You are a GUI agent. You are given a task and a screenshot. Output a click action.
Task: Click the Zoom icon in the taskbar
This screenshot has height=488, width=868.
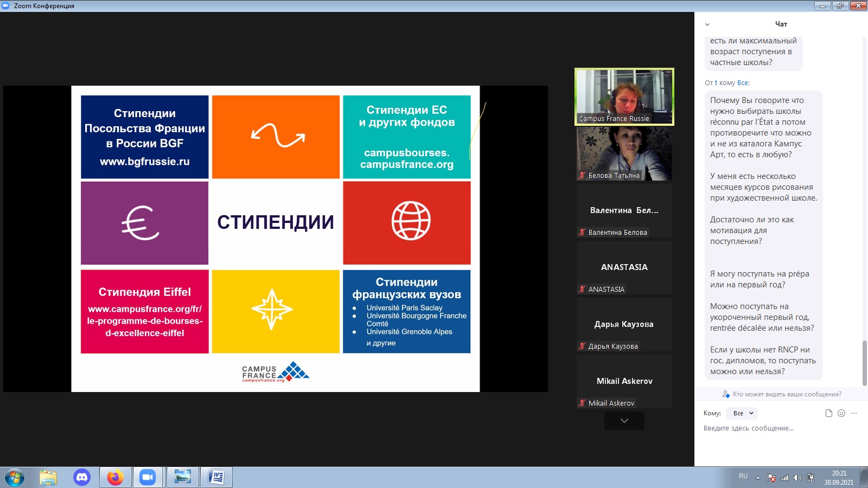(x=148, y=477)
